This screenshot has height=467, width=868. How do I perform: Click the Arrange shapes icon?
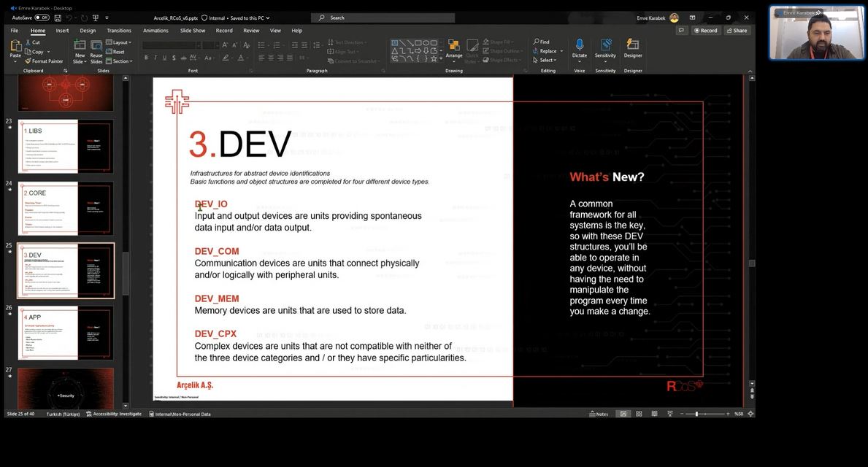pos(454,46)
